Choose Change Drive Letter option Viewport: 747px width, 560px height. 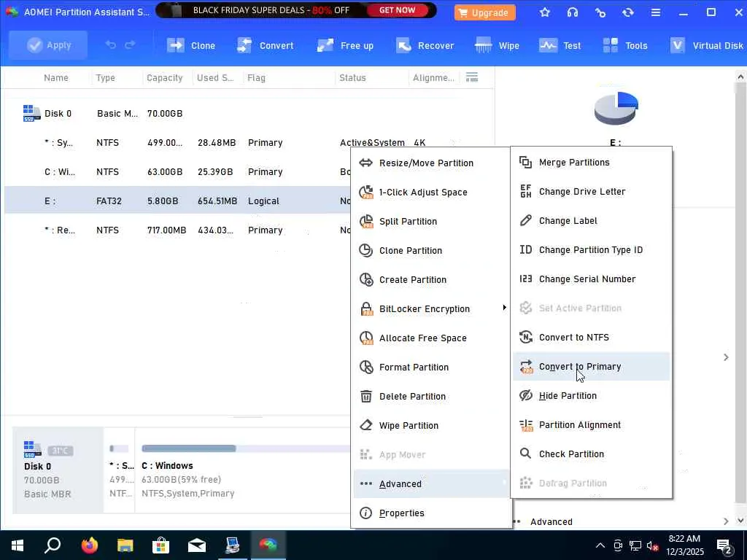click(x=591, y=192)
